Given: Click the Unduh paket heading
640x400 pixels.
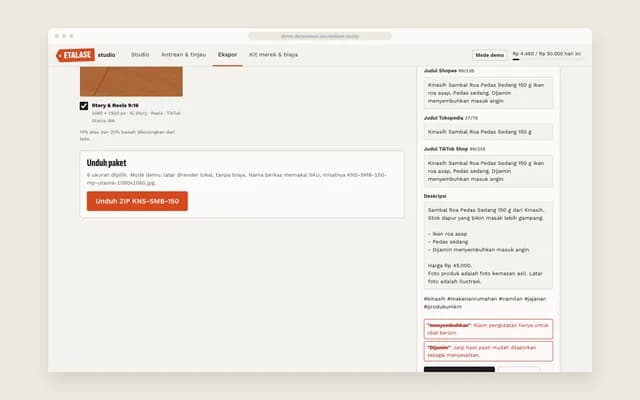Looking at the screenshot, I should (x=107, y=162).
